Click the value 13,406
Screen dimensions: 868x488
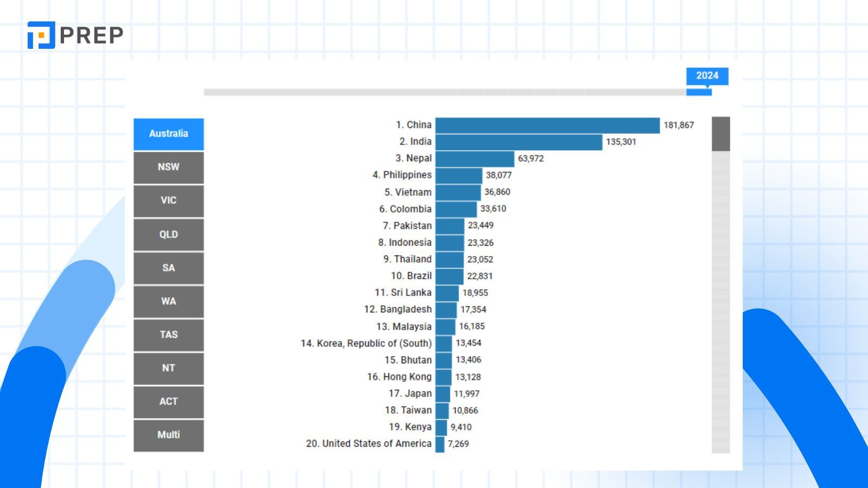point(469,360)
